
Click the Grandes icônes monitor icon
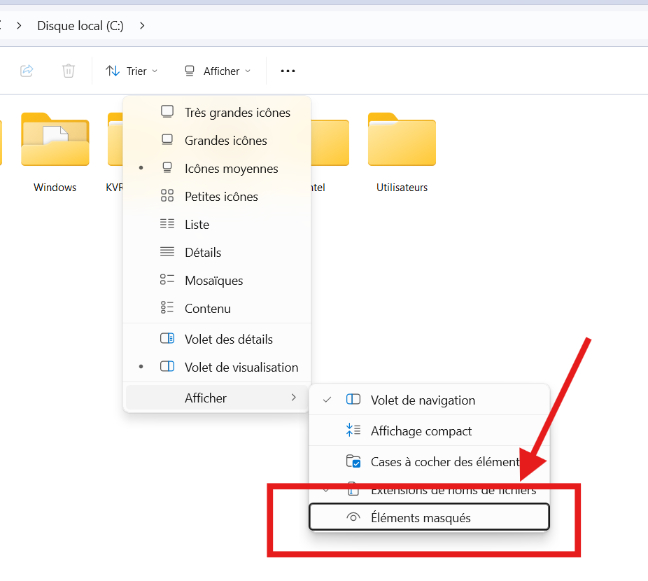[167, 140]
